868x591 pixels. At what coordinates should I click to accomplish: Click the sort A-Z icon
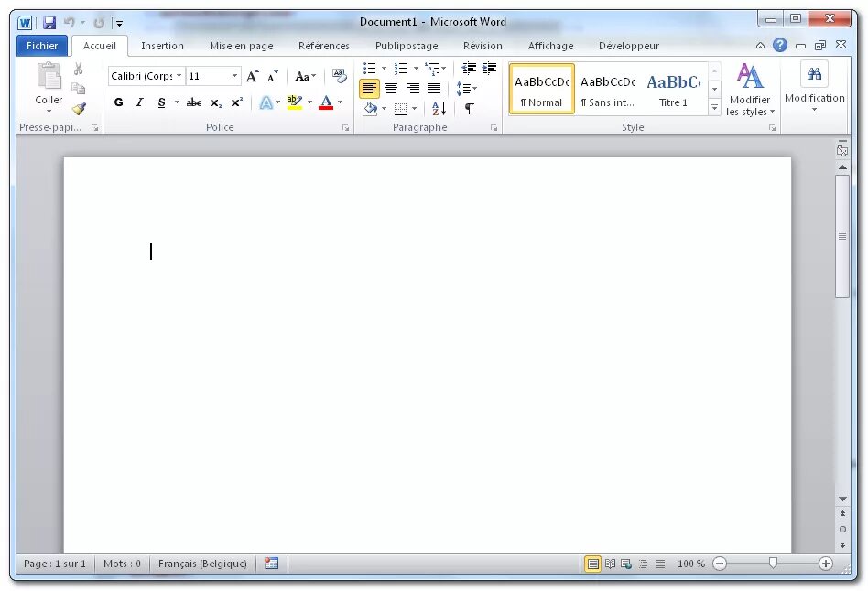coord(439,109)
